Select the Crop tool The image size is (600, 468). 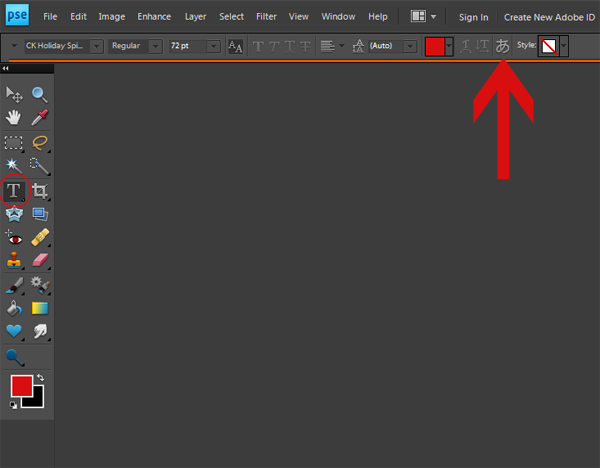(40, 190)
